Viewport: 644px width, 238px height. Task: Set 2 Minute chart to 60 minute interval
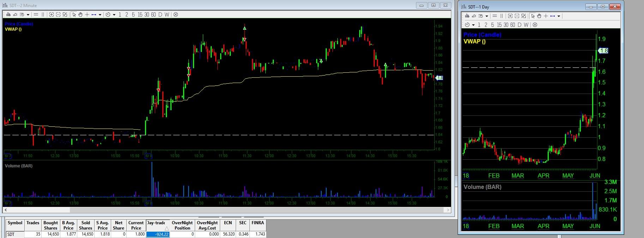(154, 14)
